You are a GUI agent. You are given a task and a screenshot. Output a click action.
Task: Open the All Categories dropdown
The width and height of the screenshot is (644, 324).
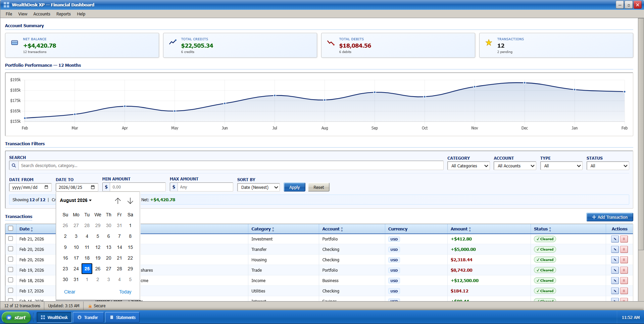[468, 166]
